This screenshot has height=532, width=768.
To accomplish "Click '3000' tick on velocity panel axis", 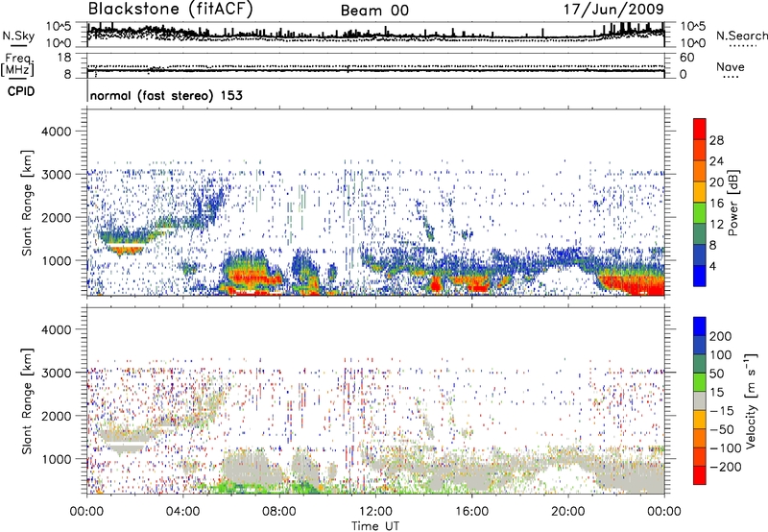I will coord(56,373).
